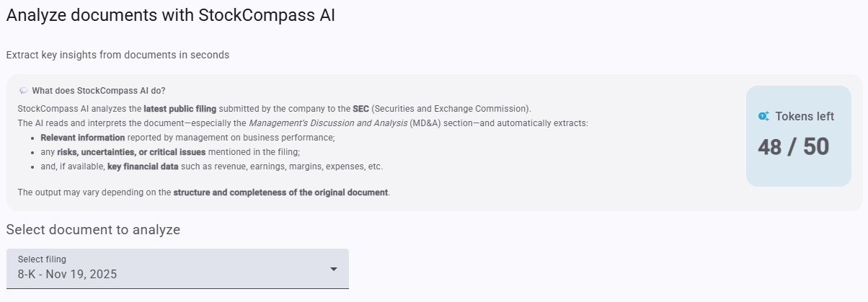868x302 pixels.
Task: Click 'Extract key insights from documents' subtitle
Action: (118, 55)
